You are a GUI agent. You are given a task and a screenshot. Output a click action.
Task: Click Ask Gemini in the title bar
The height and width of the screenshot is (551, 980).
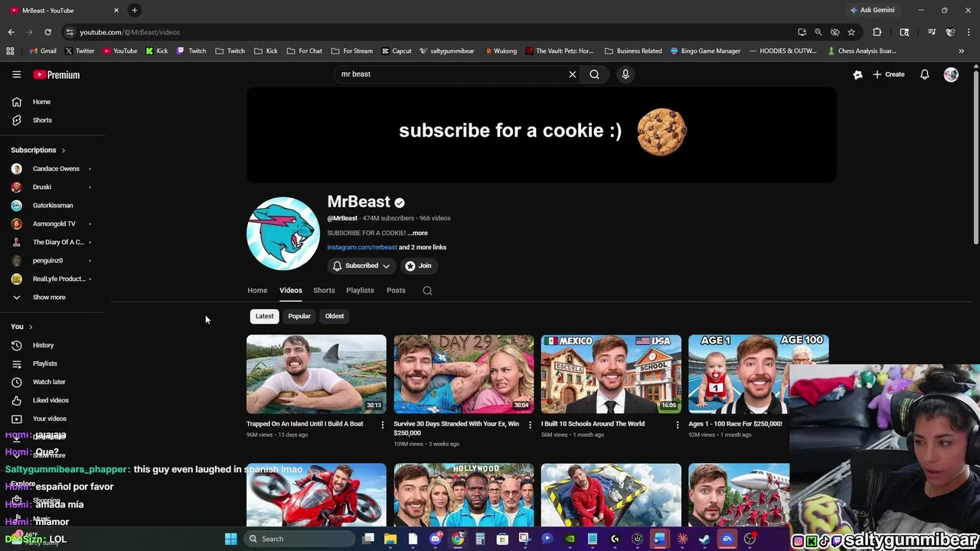click(x=872, y=10)
